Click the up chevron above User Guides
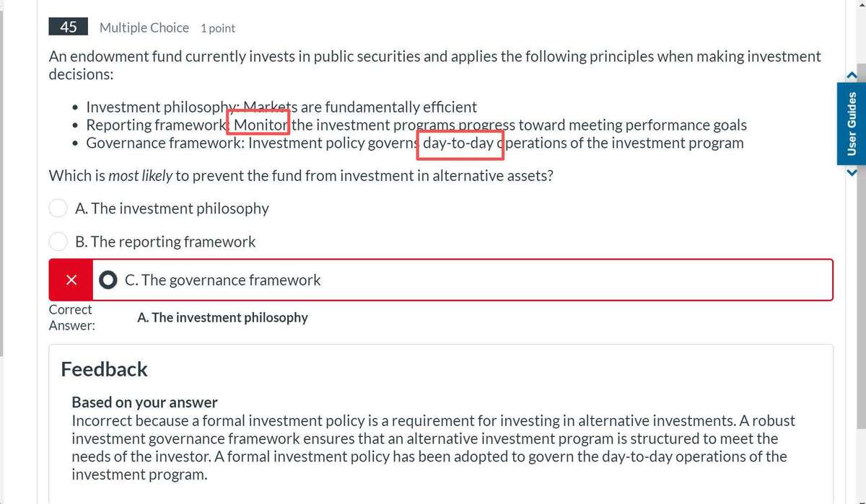 click(851, 74)
